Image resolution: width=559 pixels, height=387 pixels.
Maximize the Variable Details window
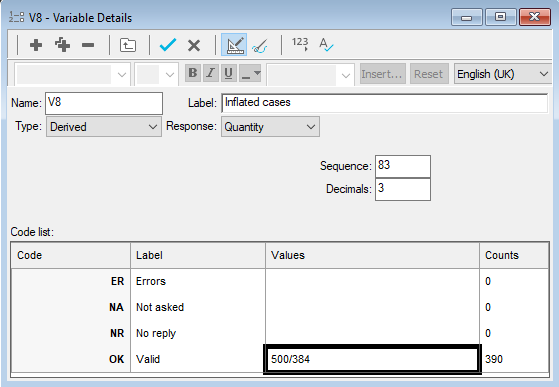[500, 17]
